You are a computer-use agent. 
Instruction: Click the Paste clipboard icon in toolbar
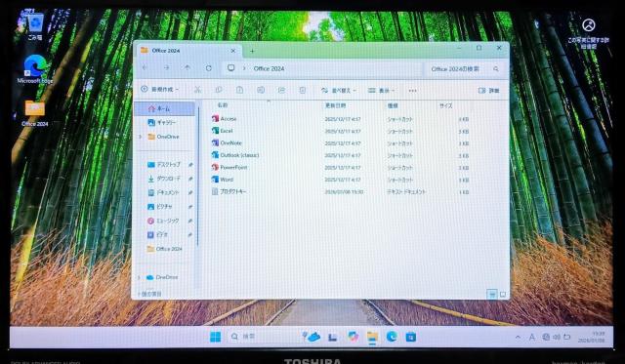[x=239, y=90]
